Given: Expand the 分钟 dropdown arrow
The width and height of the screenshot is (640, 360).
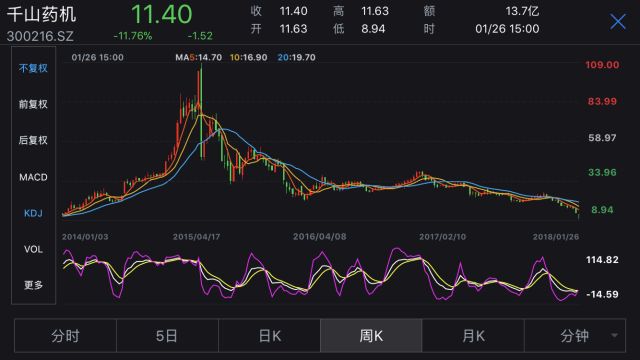Looking at the screenshot, I should [x=614, y=336].
